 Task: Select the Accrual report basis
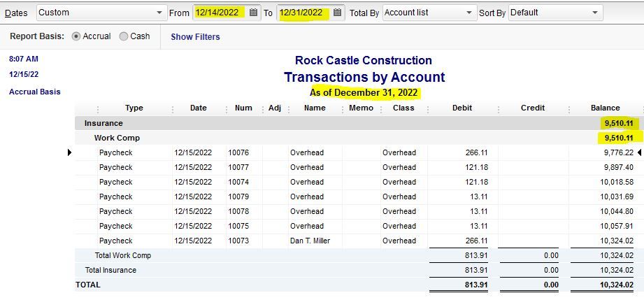(x=76, y=36)
